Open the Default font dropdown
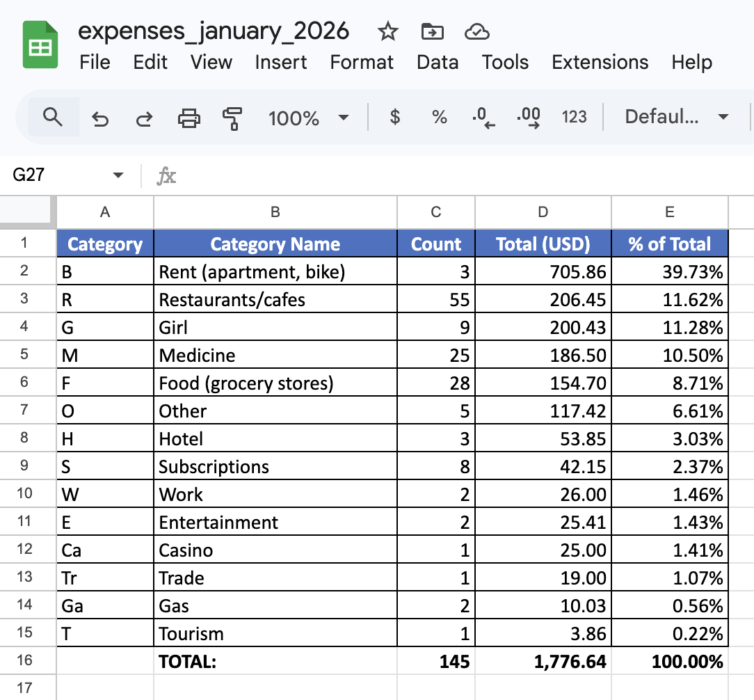754x700 pixels. point(677,117)
